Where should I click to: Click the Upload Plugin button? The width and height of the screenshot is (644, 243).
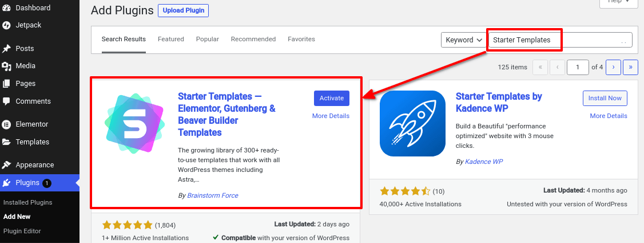[184, 11]
